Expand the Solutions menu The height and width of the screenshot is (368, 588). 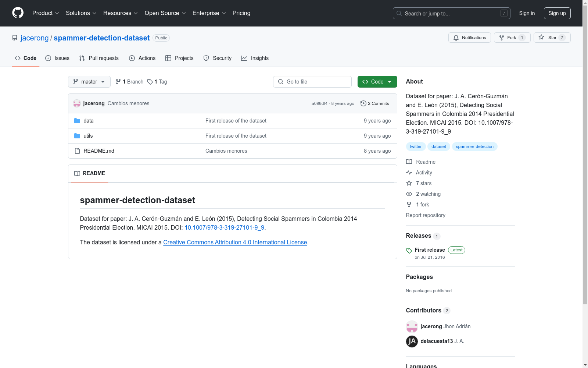(x=81, y=13)
